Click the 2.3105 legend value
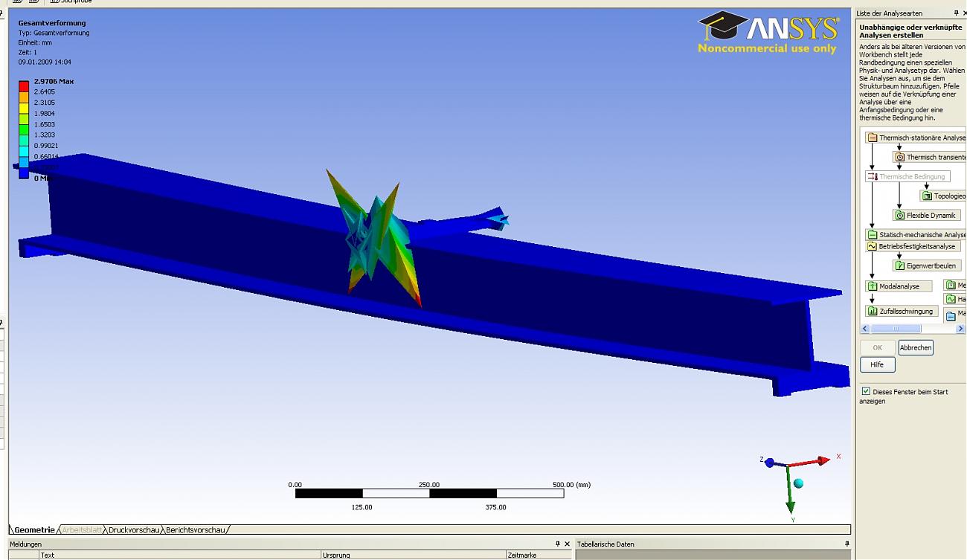The height and width of the screenshot is (560, 967). [x=45, y=103]
